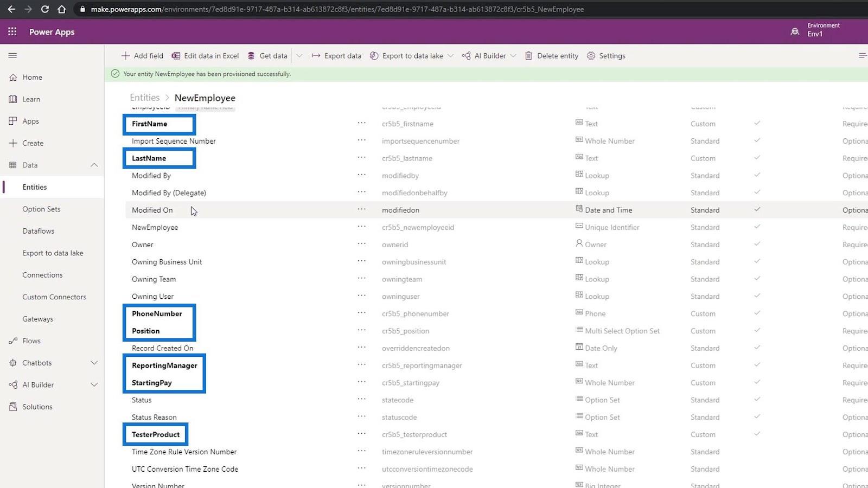The image size is (868, 488).
Task: Click the Owner field name
Action: pyautogui.click(x=142, y=245)
